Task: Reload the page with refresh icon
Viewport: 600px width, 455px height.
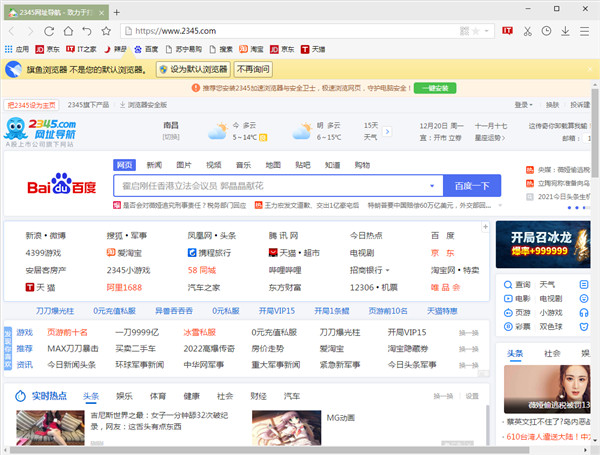Action: 49,31
